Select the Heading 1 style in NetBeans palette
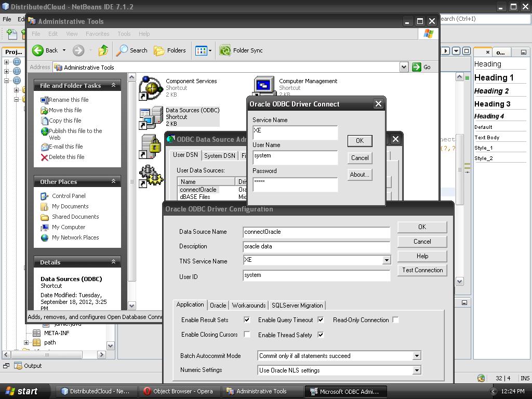The width and height of the screenshot is (532, 399). [x=494, y=78]
